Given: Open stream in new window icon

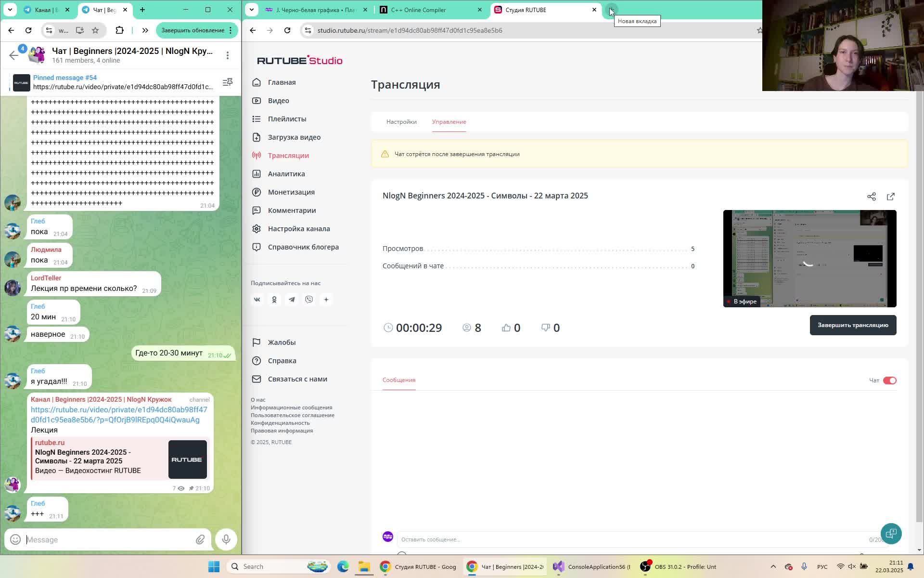Looking at the screenshot, I should click(x=890, y=197).
